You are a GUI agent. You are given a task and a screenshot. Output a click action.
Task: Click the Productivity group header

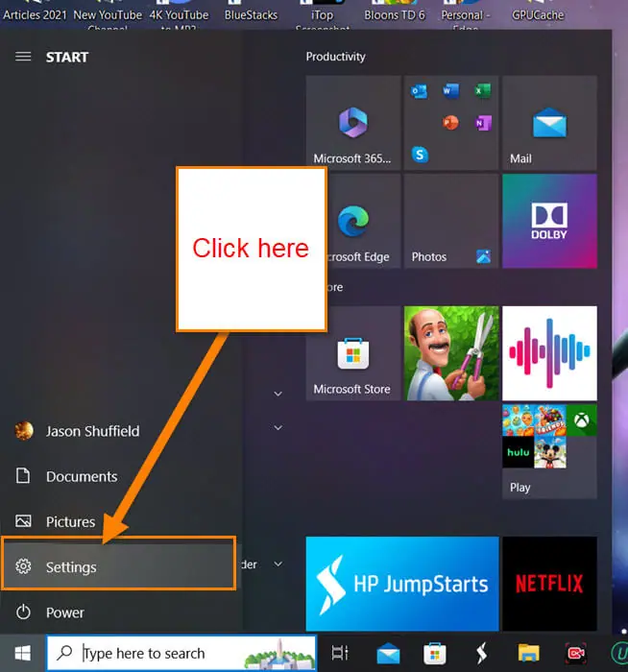(x=336, y=57)
